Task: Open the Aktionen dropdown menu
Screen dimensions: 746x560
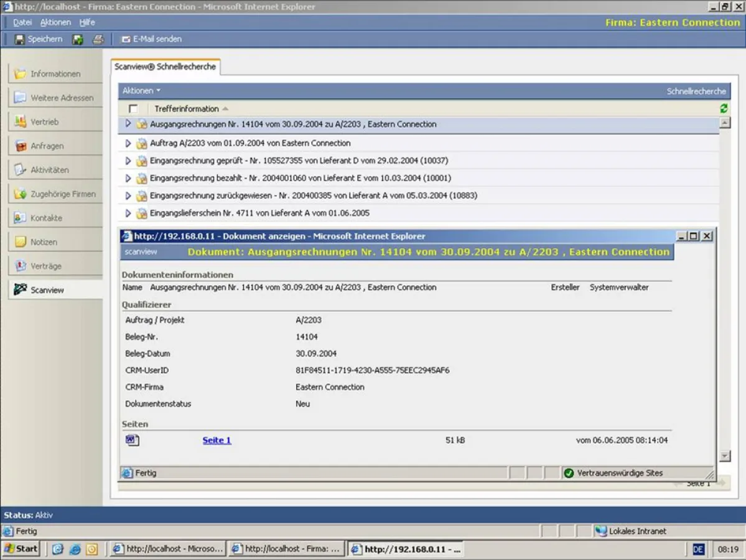Action: [141, 90]
